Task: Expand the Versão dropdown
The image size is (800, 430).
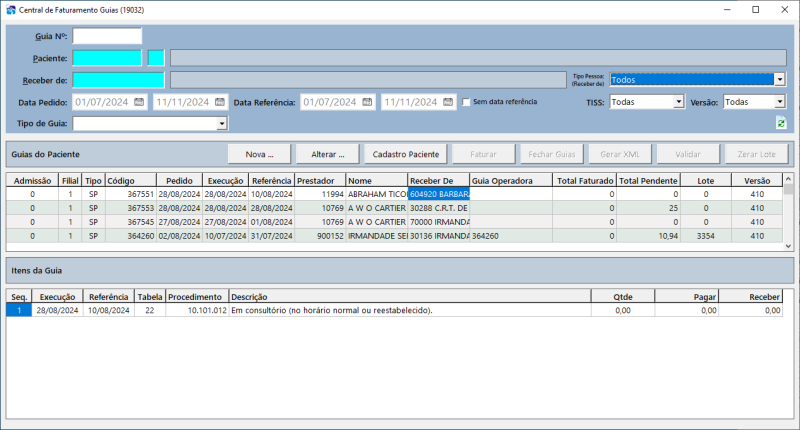Action: click(x=780, y=102)
